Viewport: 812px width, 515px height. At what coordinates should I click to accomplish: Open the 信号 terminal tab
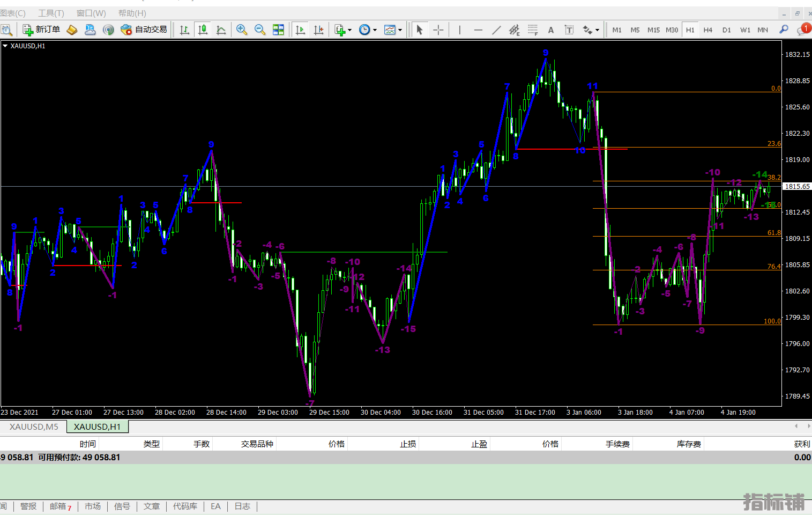[122, 506]
